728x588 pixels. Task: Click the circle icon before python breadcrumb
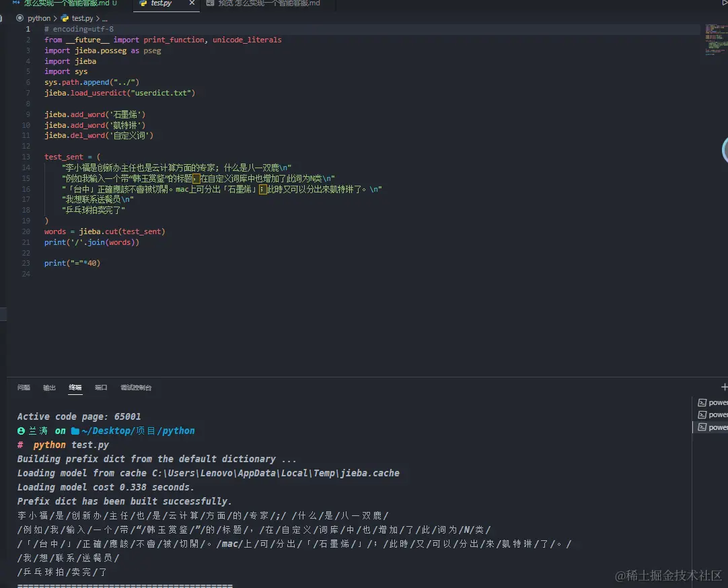20,18
